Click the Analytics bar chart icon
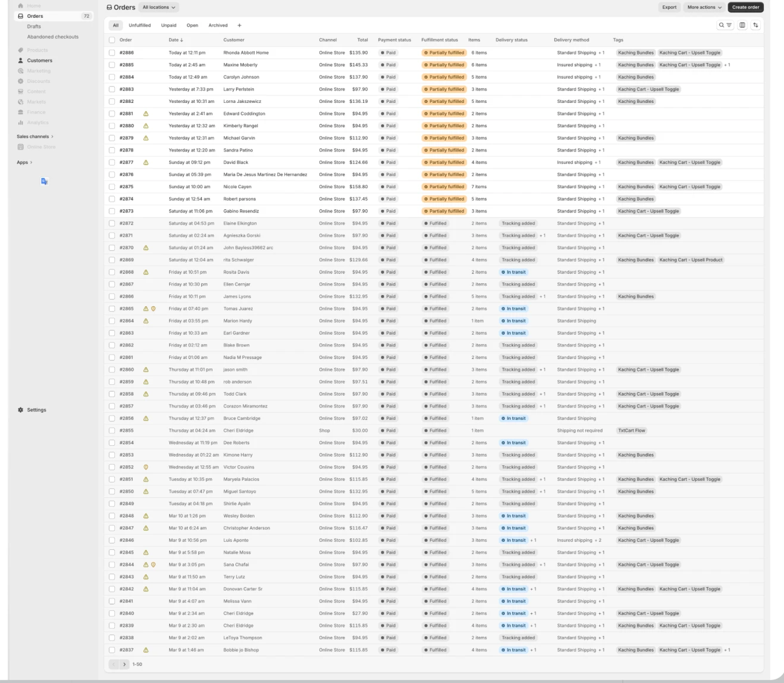784x683 pixels. pos(21,122)
